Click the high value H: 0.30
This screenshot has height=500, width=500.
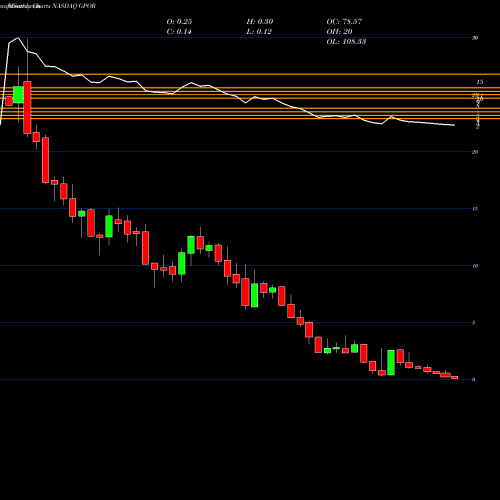[260, 22]
